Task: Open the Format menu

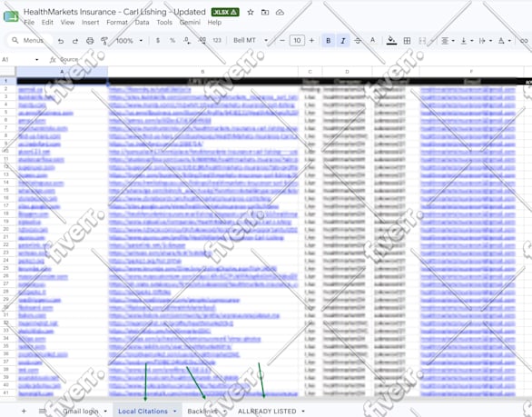Action: (117, 23)
